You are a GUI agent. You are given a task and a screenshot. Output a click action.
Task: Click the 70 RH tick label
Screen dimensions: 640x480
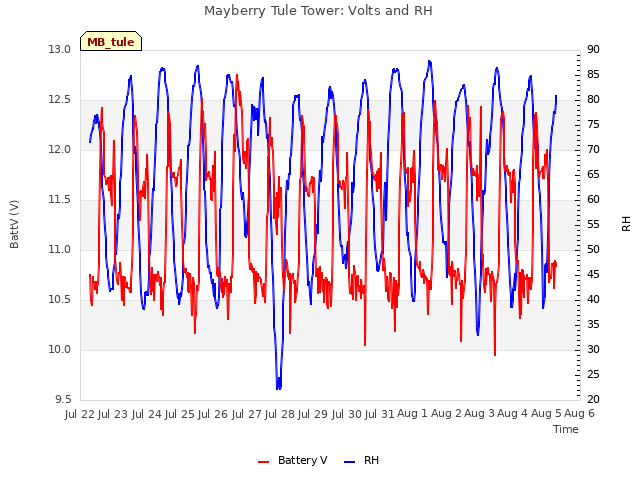pos(593,149)
